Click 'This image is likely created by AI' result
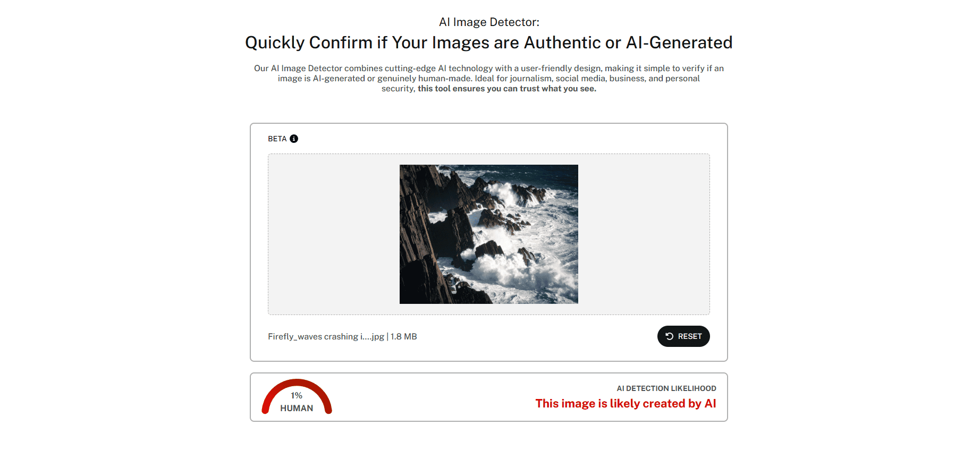 [626, 404]
